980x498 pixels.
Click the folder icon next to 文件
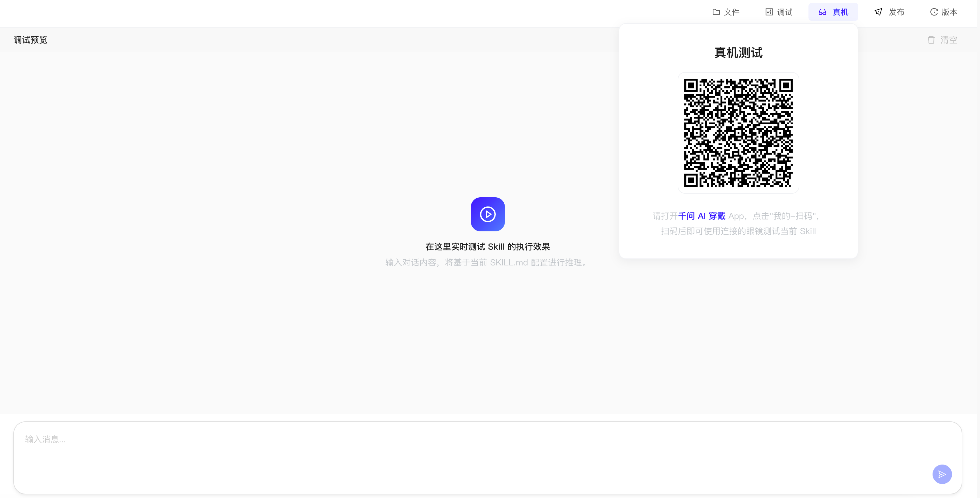716,12
